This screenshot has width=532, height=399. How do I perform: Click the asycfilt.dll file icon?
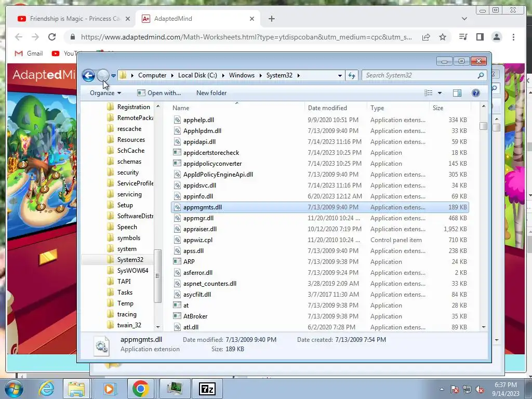[177, 295]
